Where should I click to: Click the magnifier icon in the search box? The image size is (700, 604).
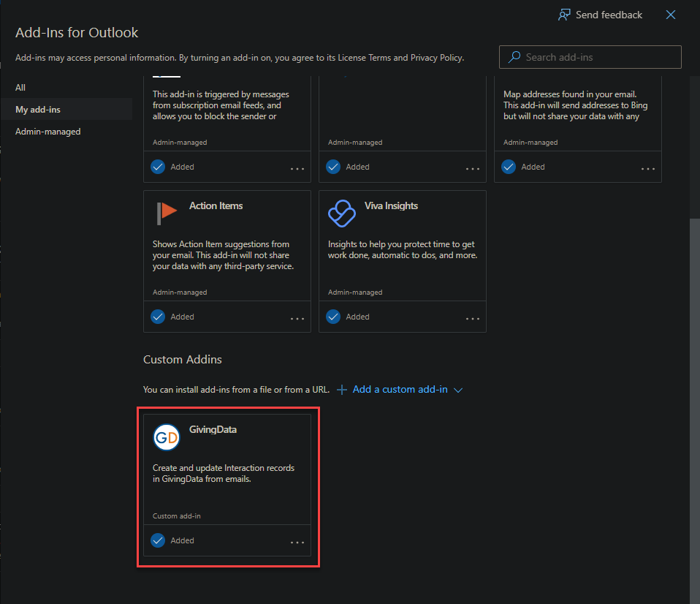[x=514, y=57]
